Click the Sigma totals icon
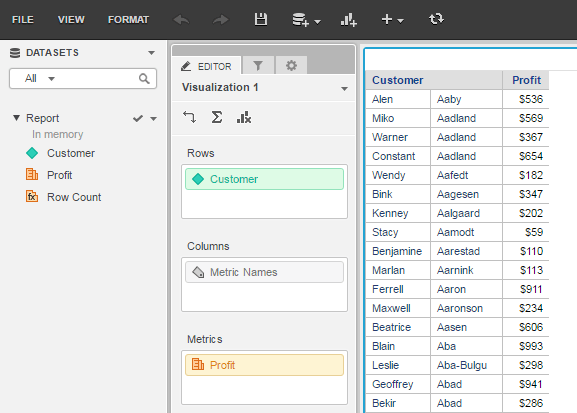The width and height of the screenshot is (577, 413). [217, 117]
